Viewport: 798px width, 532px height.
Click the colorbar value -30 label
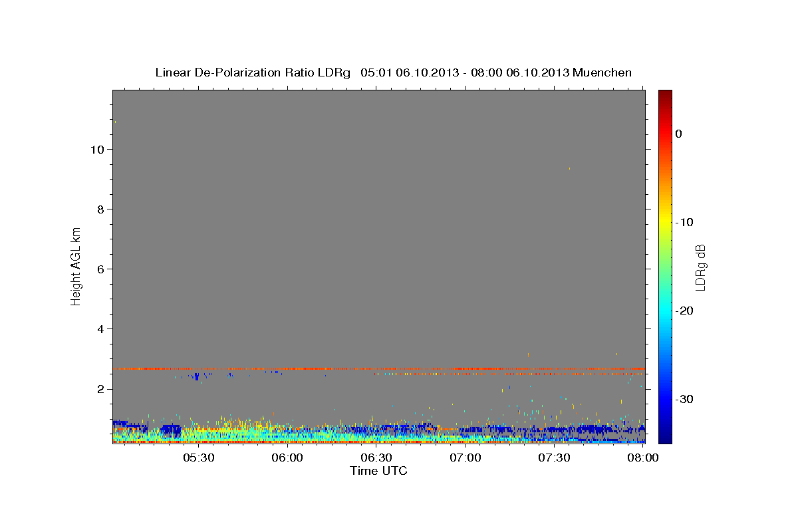pyautogui.click(x=685, y=399)
